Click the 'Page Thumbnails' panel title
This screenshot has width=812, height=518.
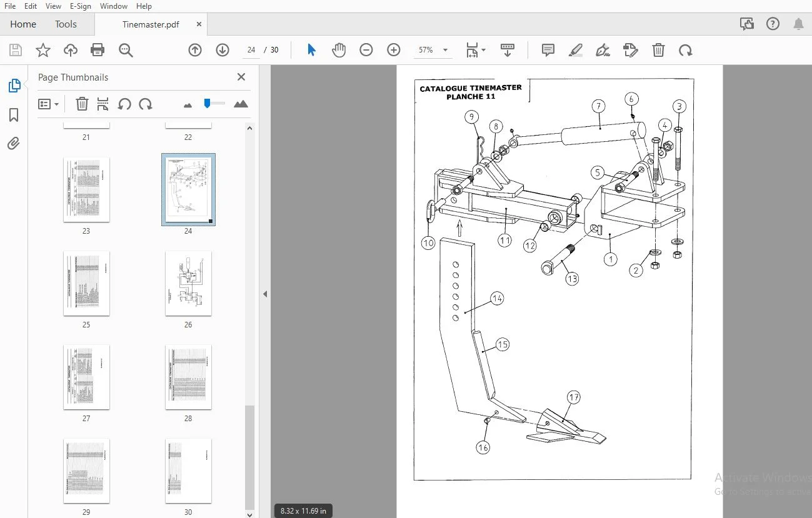(73, 77)
